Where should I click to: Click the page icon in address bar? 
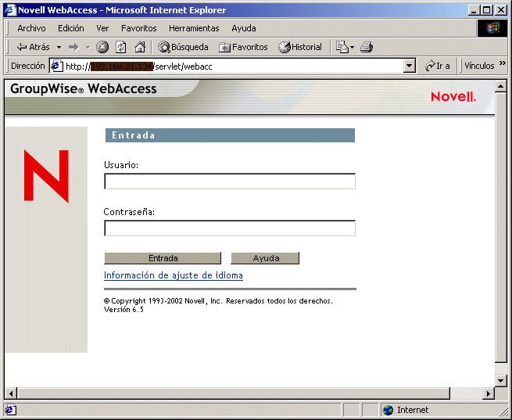(57, 66)
